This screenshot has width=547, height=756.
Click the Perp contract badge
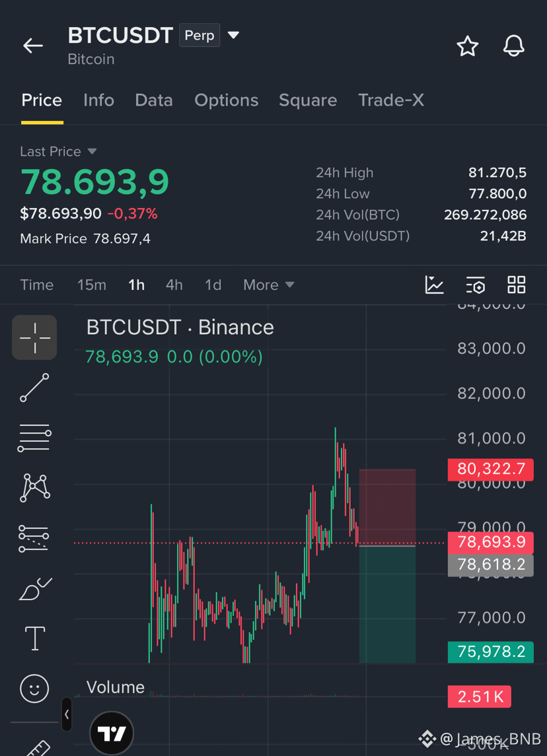[200, 35]
